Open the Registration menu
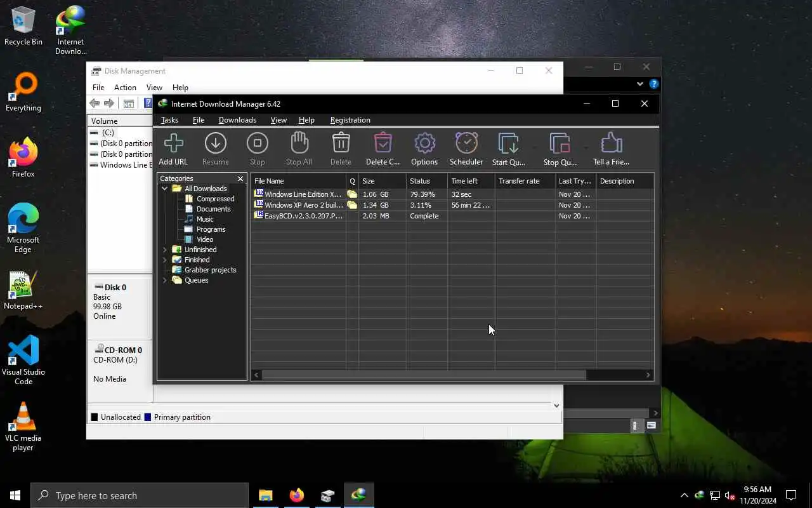This screenshot has height=508, width=812. 350,120
